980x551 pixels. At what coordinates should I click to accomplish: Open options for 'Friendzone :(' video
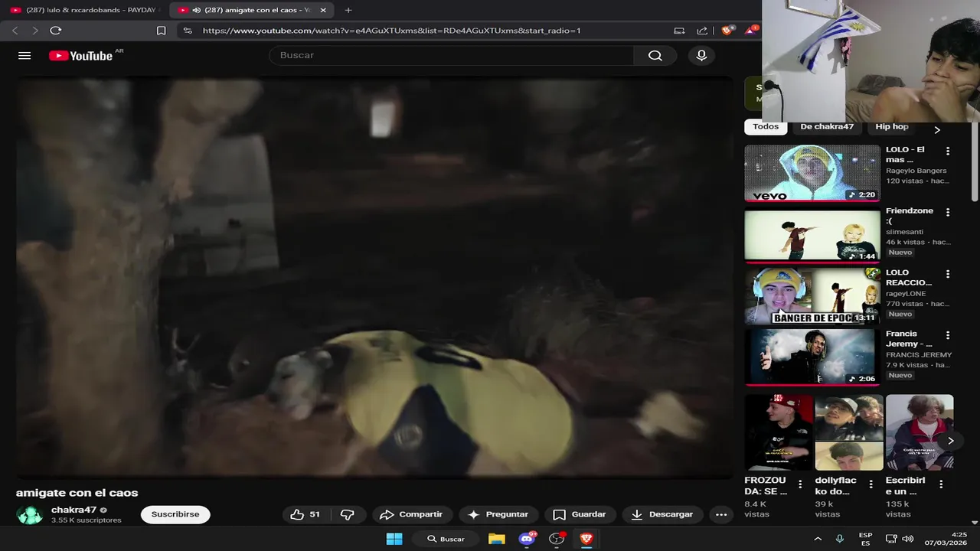click(948, 212)
